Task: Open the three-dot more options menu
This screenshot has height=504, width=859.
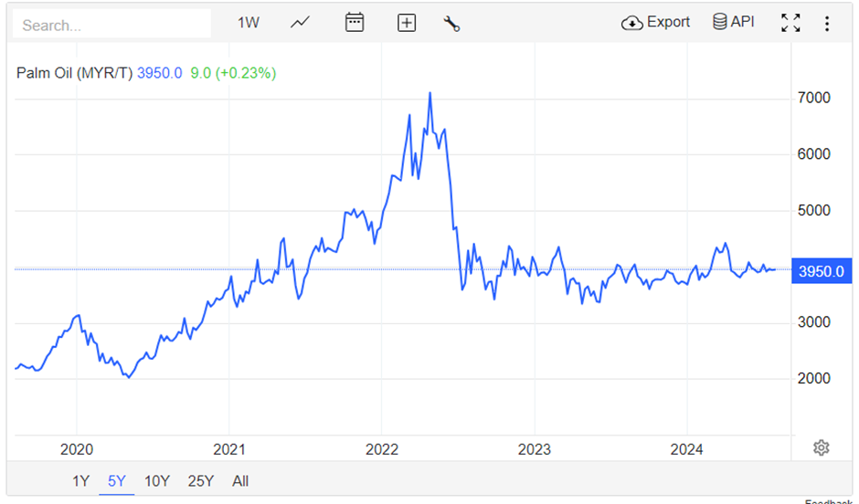Action: pyautogui.click(x=827, y=24)
